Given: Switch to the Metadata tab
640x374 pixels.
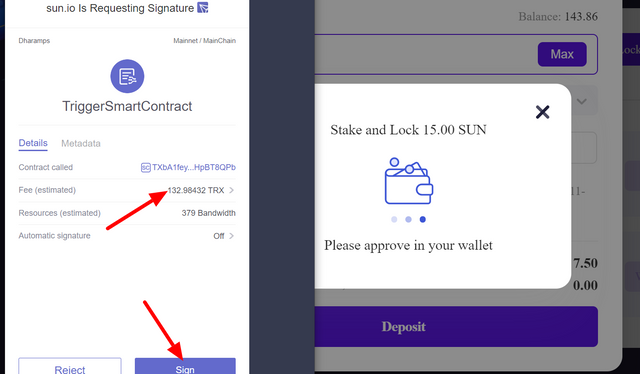Looking at the screenshot, I should coord(81,143).
